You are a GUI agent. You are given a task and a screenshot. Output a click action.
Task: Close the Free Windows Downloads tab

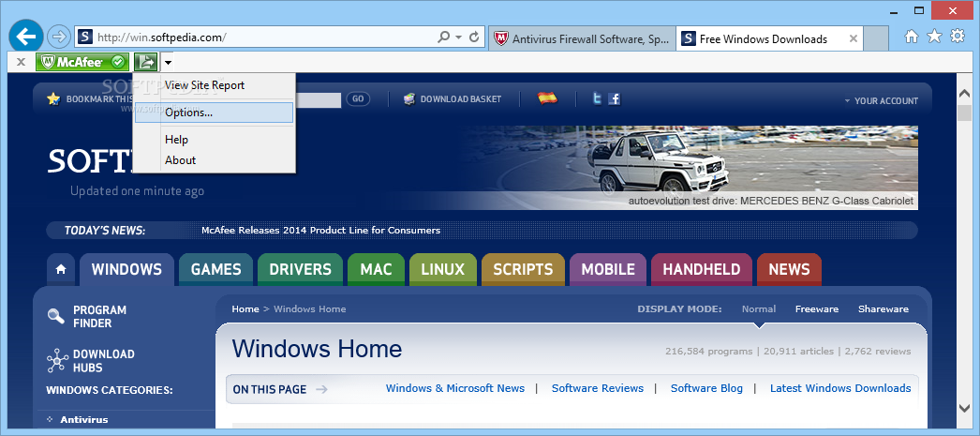tap(854, 38)
